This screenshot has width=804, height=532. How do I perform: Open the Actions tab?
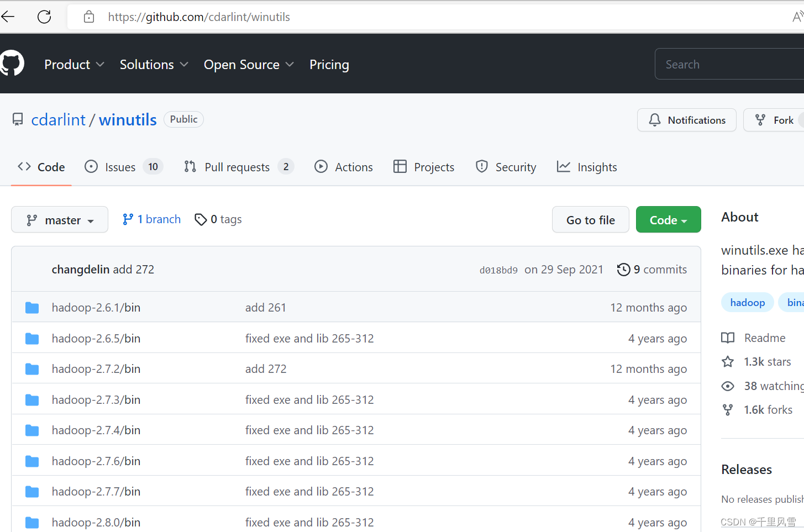[x=344, y=167]
